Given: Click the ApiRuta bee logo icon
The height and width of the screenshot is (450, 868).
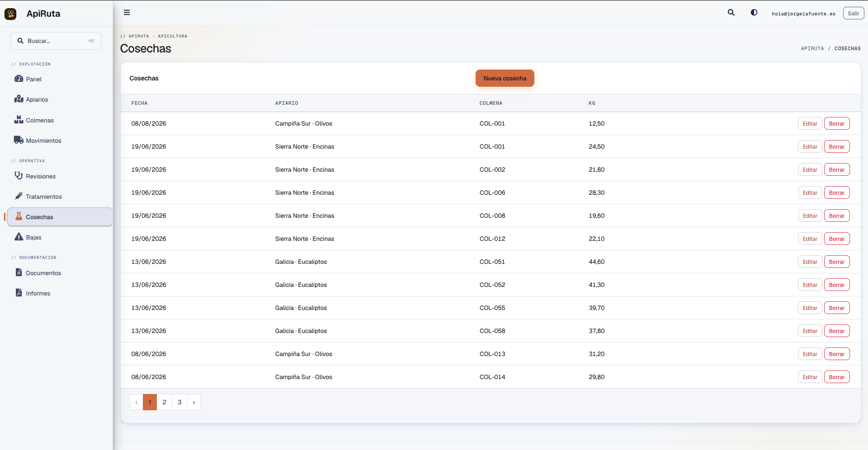Looking at the screenshot, I should click(x=10, y=14).
